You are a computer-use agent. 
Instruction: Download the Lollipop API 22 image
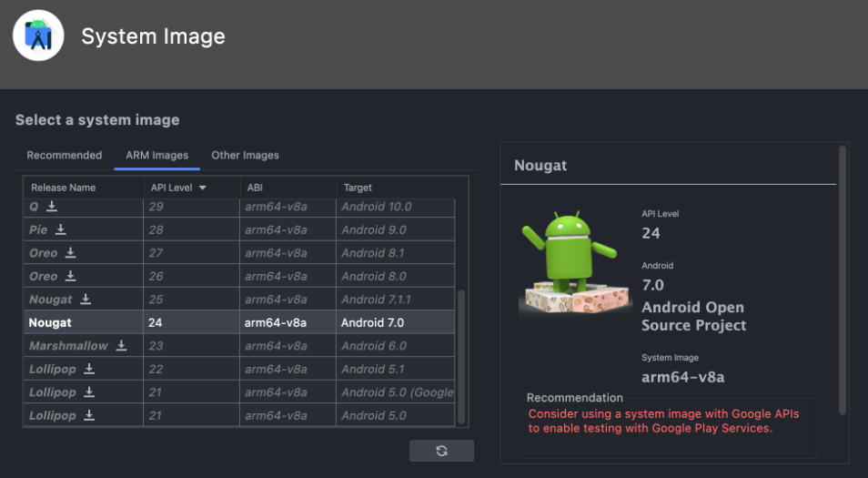point(89,369)
